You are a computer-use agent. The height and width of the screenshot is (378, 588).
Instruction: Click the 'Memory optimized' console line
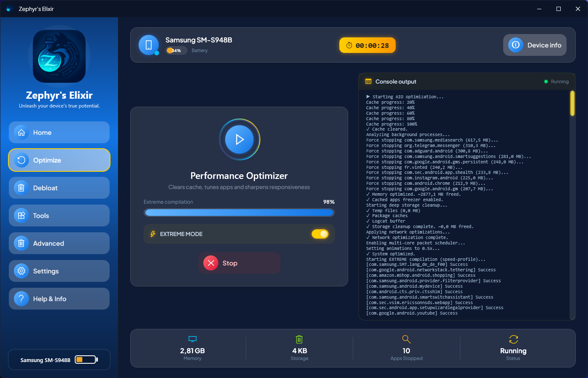[x=413, y=194]
